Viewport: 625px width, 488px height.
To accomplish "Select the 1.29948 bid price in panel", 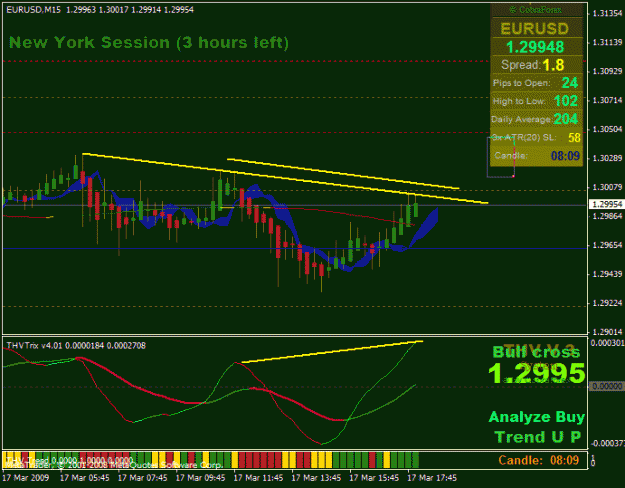I will [x=535, y=47].
